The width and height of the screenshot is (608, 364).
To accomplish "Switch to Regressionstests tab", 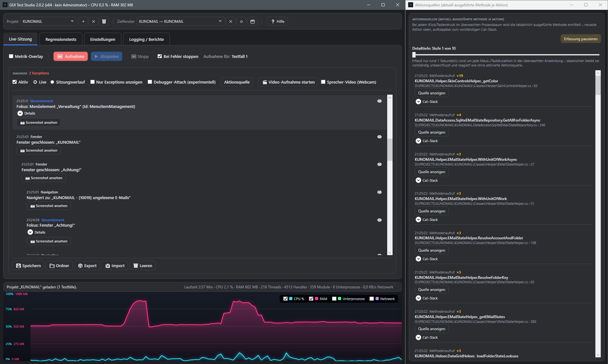I will [61, 39].
